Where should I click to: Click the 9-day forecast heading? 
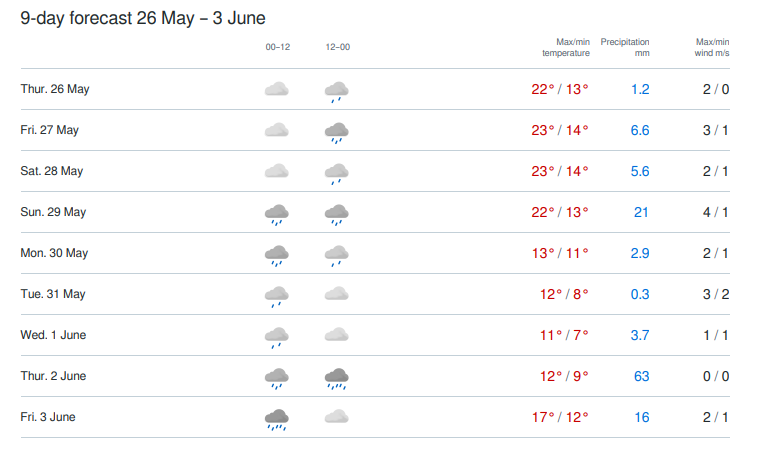pos(143,18)
